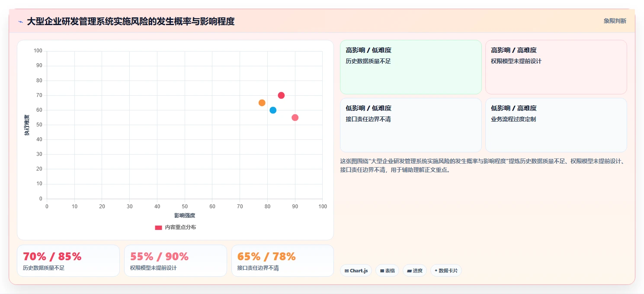Click the Chart.js tag
This screenshot has height=294, width=644.
pos(356,271)
